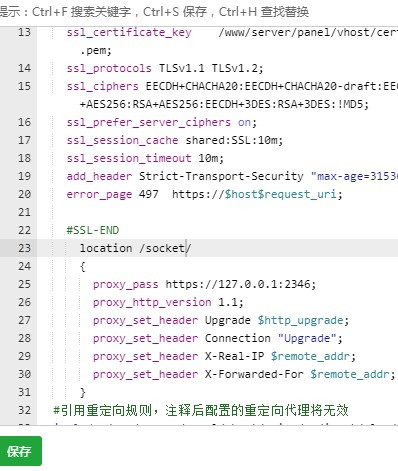This screenshot has height=471, width=398.
Task: Click the $http_upgrade variable
Action: pos(300,320)
